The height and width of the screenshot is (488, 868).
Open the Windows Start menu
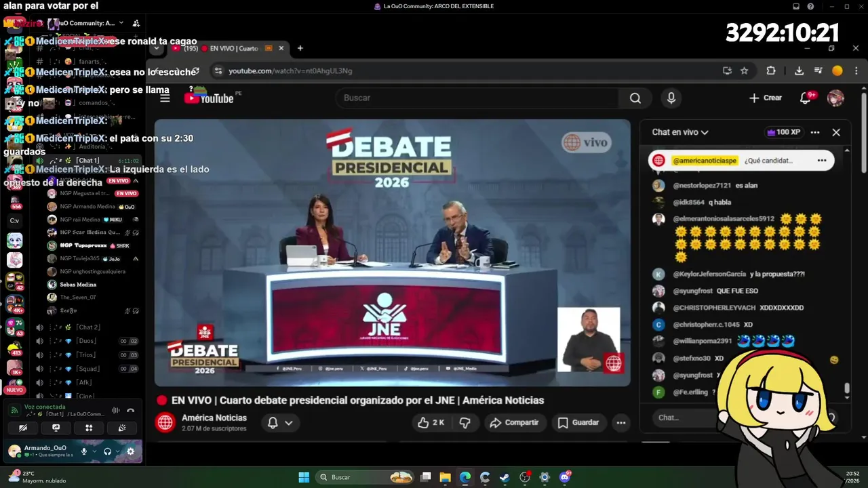[304, 477]
